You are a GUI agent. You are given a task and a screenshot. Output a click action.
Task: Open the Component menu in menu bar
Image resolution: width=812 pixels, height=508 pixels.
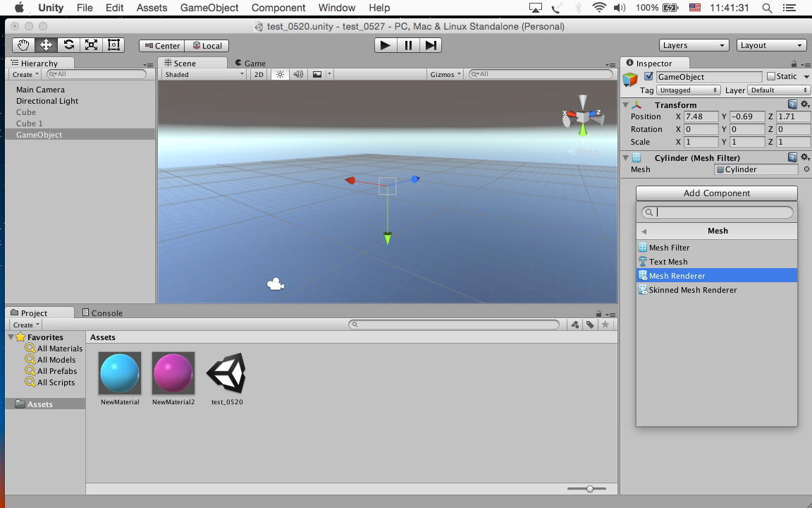click(x=278, y=8)
